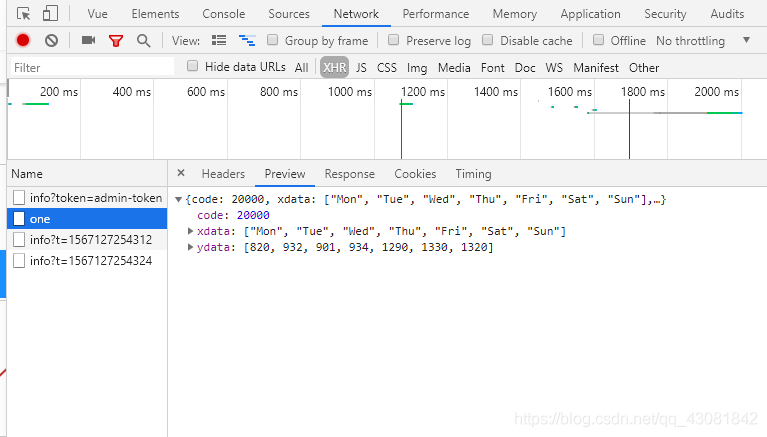Viewport: 767px width, 437px height.
Task: Click the blue DOMContentLoaded line in the timeline
Action: [401, 129]
